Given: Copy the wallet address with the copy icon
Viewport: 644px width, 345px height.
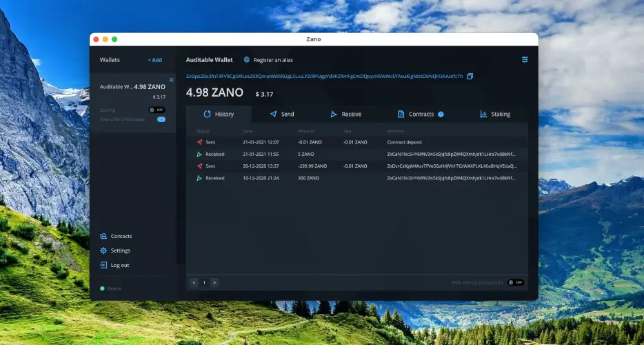Looking at the screenshot, I should coord(470,76).
